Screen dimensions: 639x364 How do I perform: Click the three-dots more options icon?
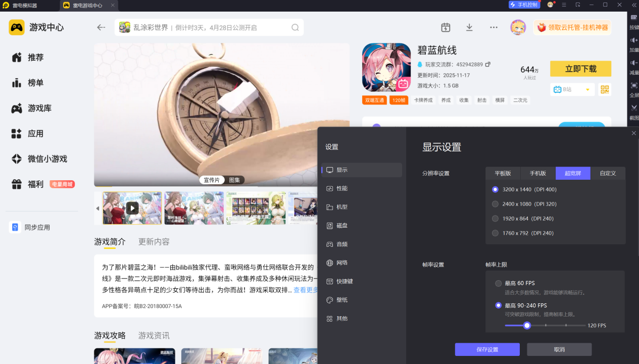pos(494,27)
